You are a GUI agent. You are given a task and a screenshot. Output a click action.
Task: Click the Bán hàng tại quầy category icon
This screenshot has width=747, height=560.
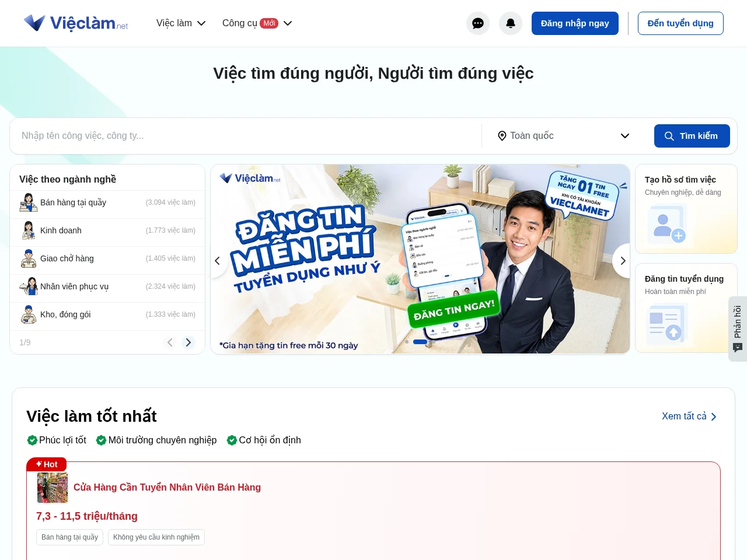pos(29,202)
